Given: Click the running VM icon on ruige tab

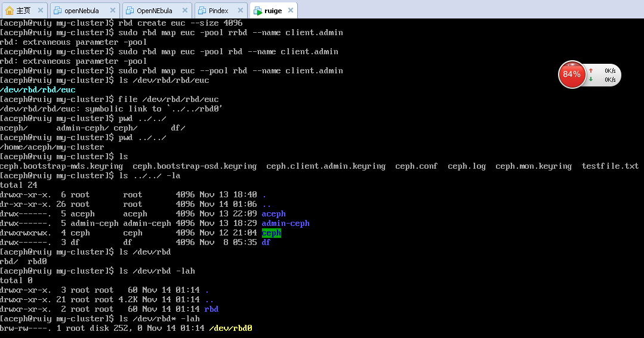Looking at the screenshot, I should coord(257,11).
